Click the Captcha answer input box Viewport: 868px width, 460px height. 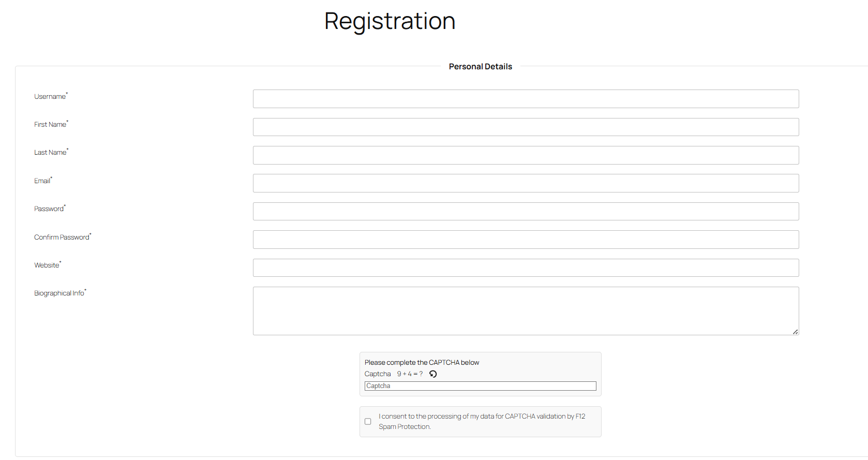click(480, 386)
